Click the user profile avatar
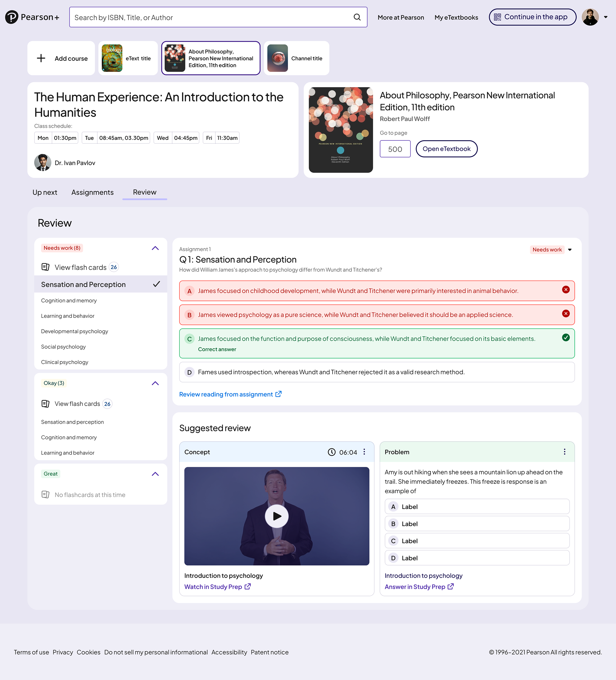Screen dimensions: 616x680 (590, 17)
